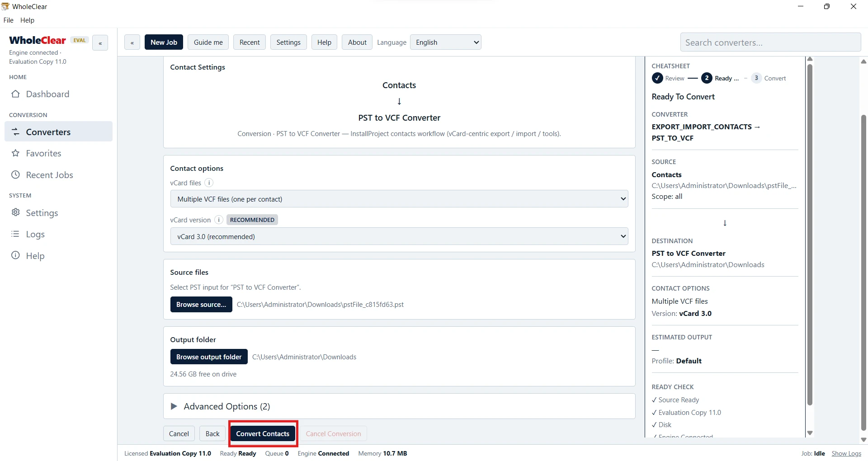Click Browse source... button

201,305
